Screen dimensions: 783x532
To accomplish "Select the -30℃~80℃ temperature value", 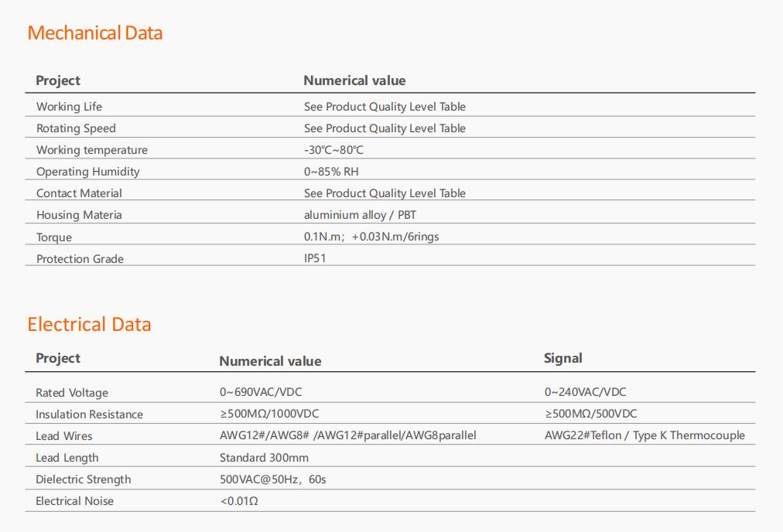I will (x=333, y=150).
